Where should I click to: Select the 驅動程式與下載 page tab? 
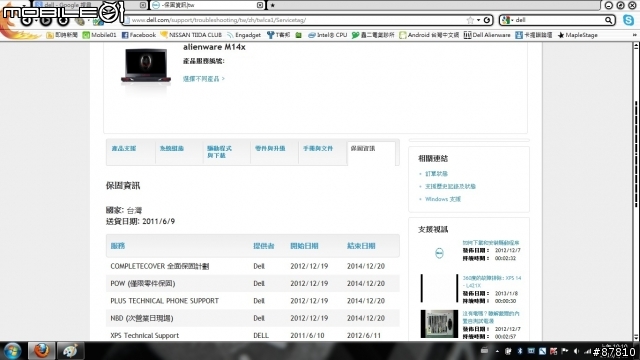(220, 152)
